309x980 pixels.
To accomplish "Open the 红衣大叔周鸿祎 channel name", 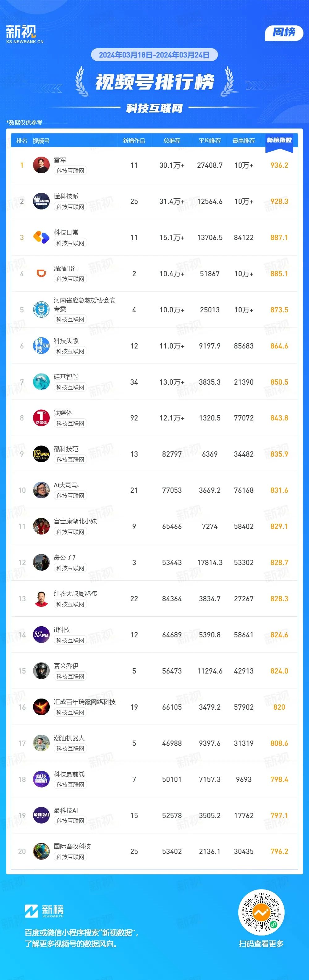I will click(75, 593).
